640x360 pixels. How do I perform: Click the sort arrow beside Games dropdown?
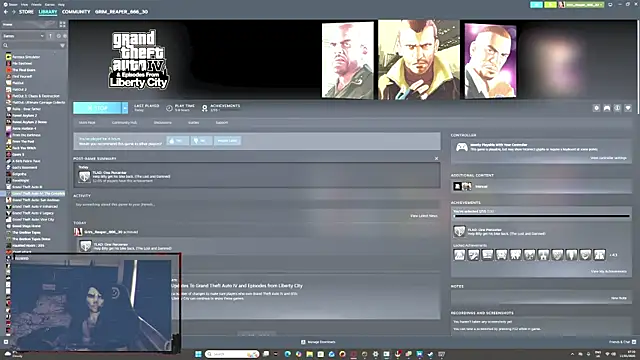pyautogui.click(x=50, y=36)
